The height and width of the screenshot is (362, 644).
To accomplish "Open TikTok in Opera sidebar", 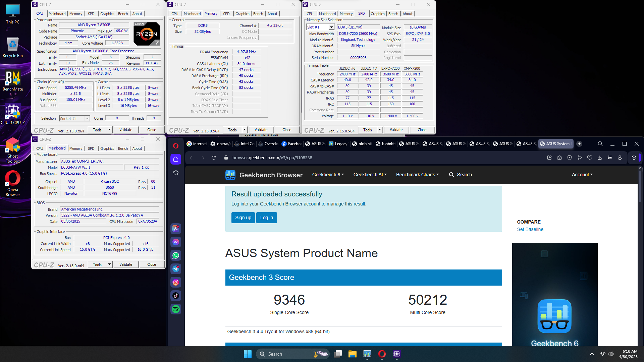I will coord(175,296).
